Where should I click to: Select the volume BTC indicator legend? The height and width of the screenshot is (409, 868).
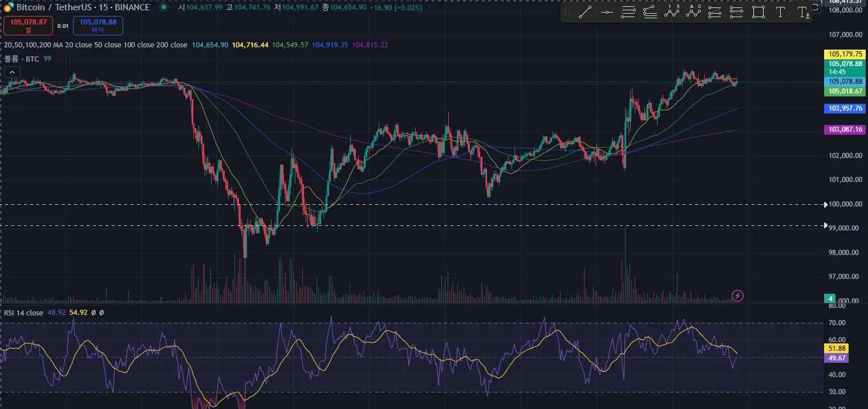click(x=22, y=59)
